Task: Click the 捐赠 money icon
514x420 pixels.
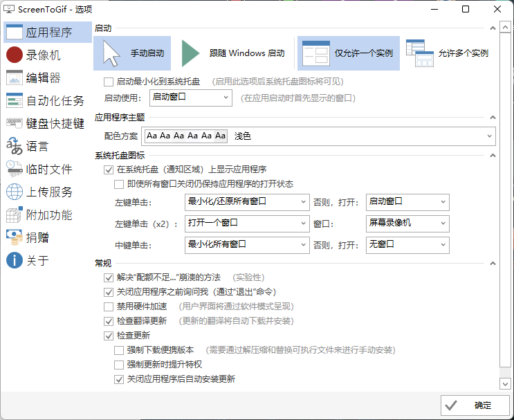Action: (15, 237)
